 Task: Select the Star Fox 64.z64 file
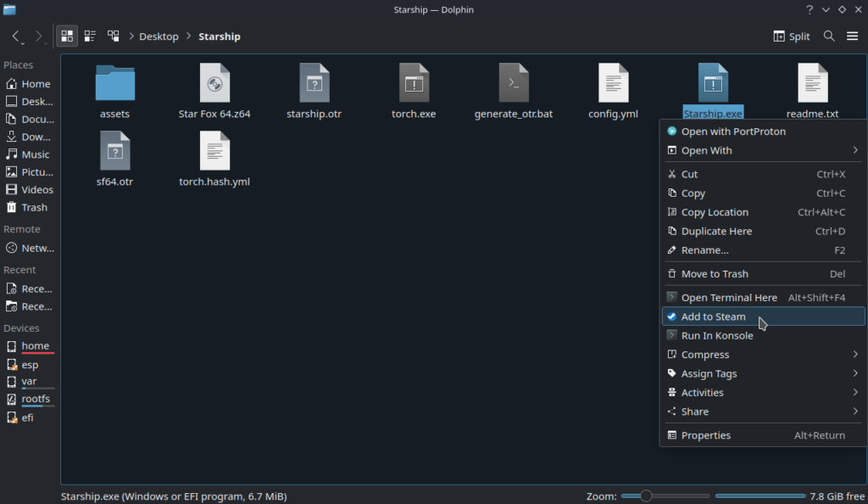coord(214,83)
